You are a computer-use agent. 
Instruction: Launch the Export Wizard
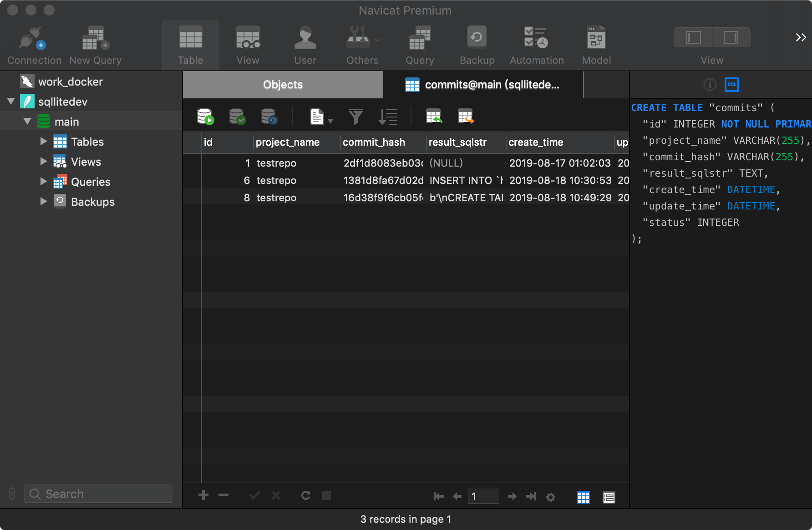point(465,116)
